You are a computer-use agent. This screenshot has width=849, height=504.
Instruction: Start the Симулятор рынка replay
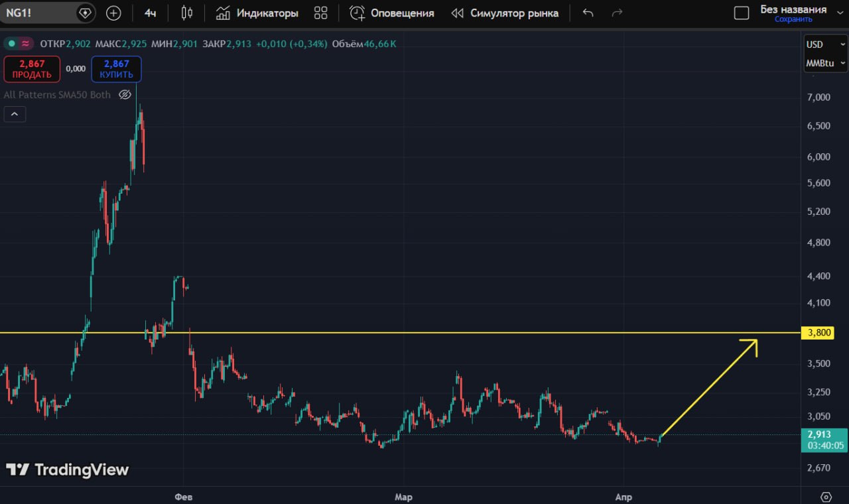[505, 13]
